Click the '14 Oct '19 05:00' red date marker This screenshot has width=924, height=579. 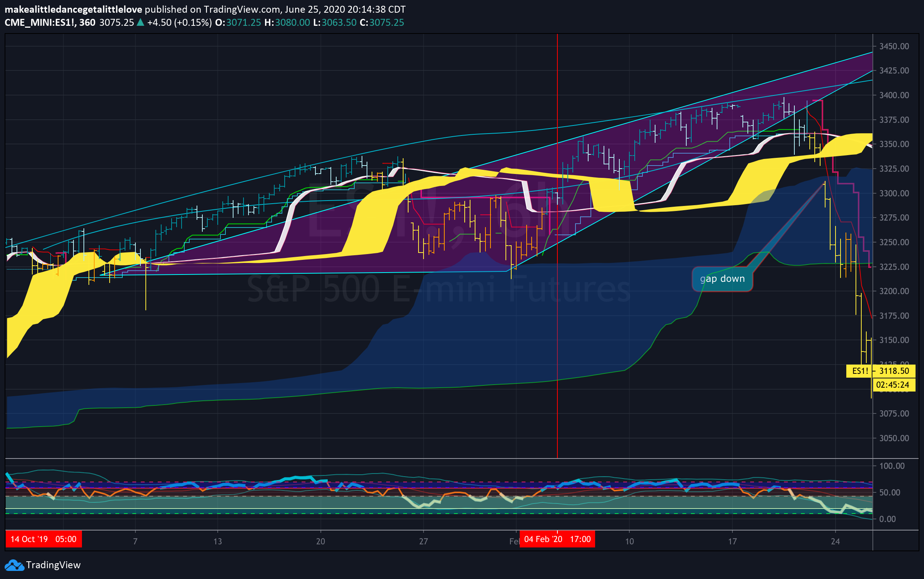pos(43,539)
